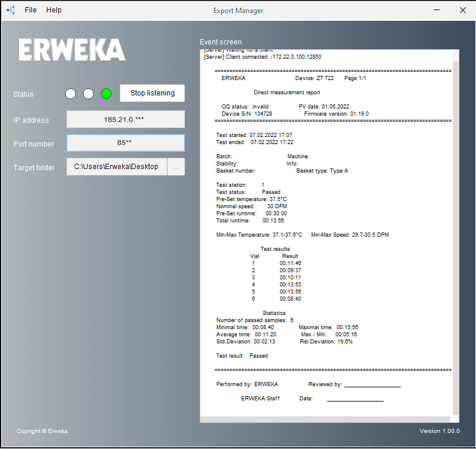This screenshot has width=476, height=449.
Task: Click the "Direct measurement report" heading text
Action: pyautogui.click(x=287, y=93)
